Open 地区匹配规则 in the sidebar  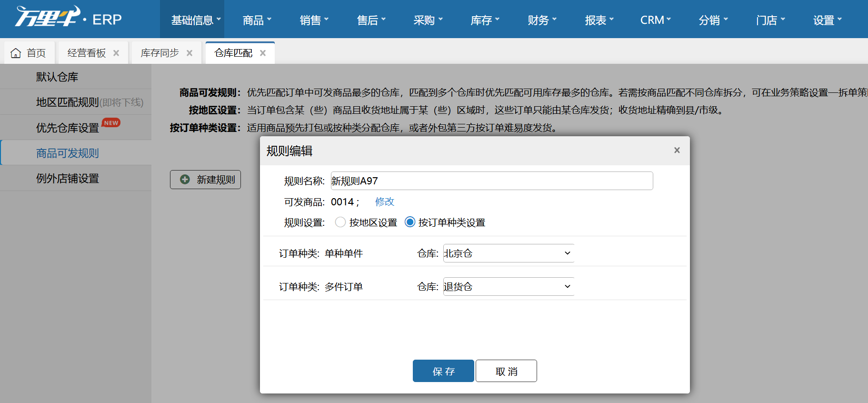pyautogui.click(x=76, y=102)
